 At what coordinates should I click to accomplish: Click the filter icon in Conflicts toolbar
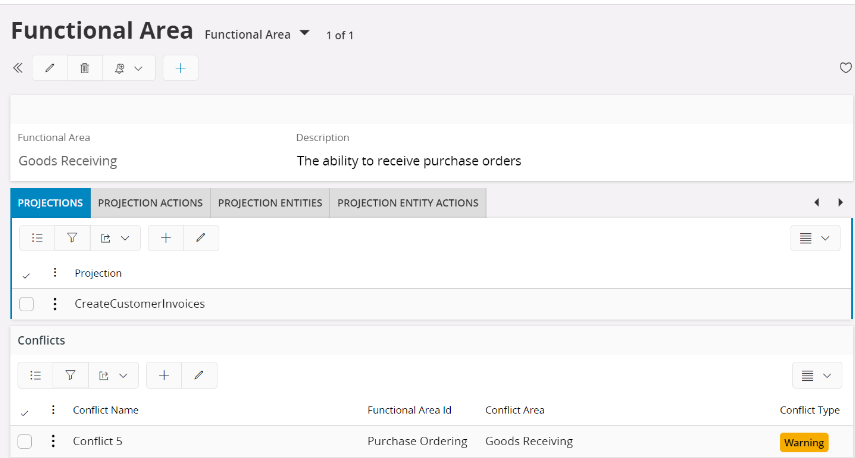tap(71, 376)
